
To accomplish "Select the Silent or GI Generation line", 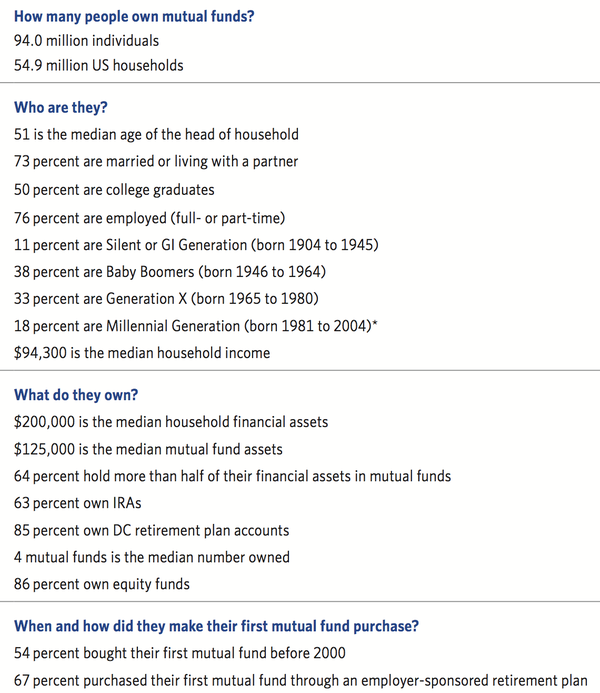I will point(196,245).
